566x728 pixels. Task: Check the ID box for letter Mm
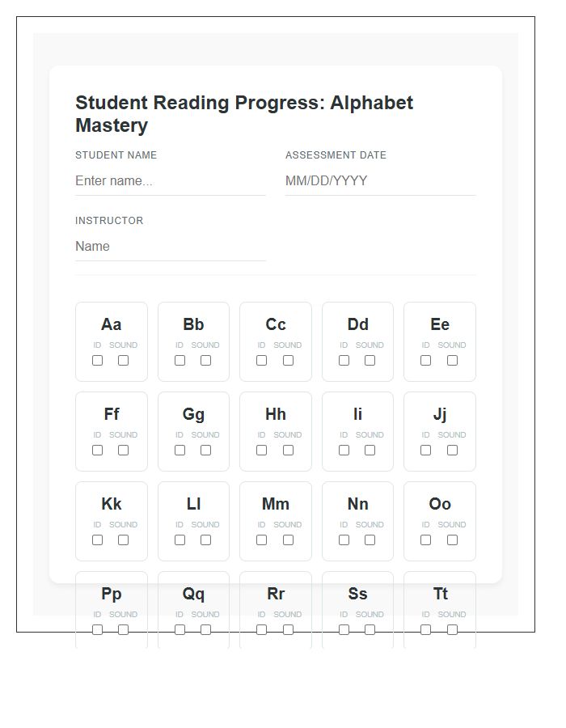click(262, 540)
